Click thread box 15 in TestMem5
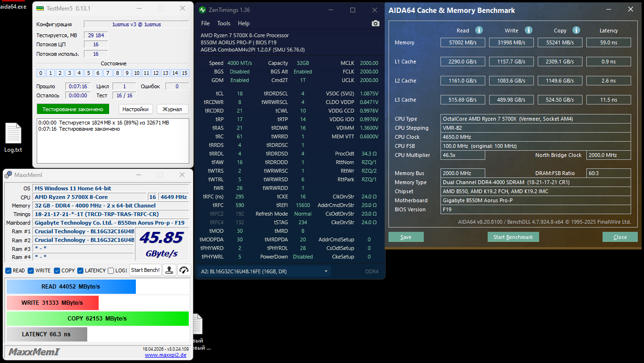 (x=184, y=73)
